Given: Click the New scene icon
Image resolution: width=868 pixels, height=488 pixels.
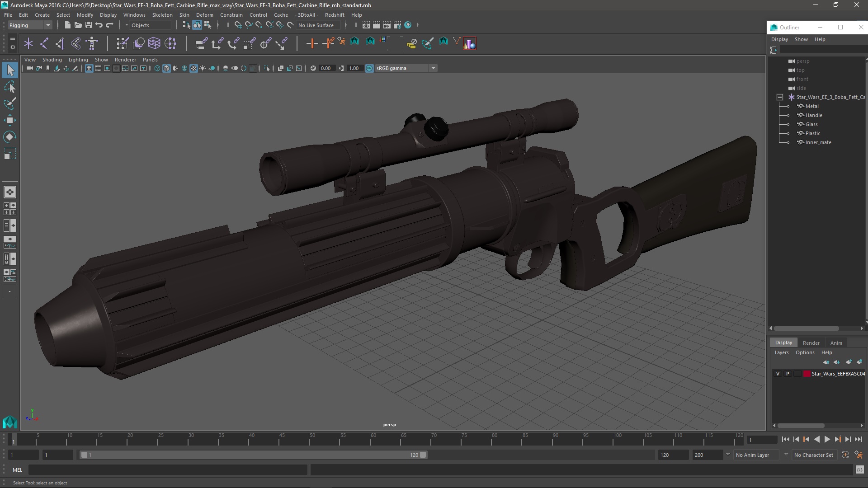Looking at the screenshot, I should (67, 25).
